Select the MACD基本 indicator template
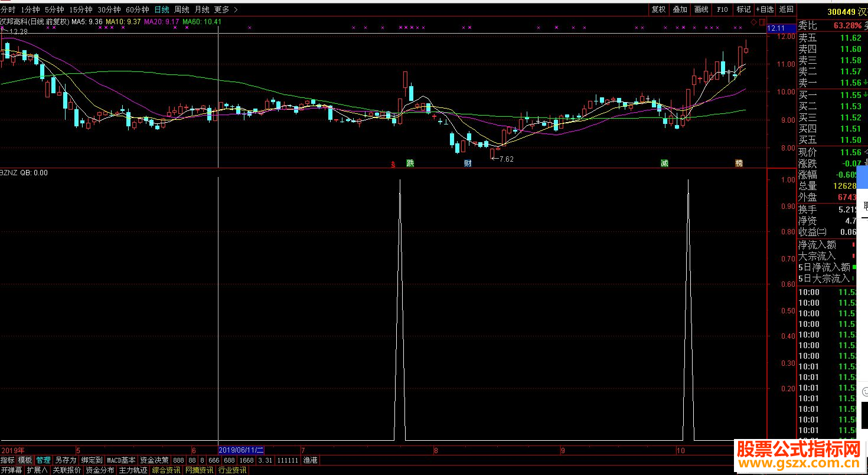868x475 pixels. (x=121, y=460)
